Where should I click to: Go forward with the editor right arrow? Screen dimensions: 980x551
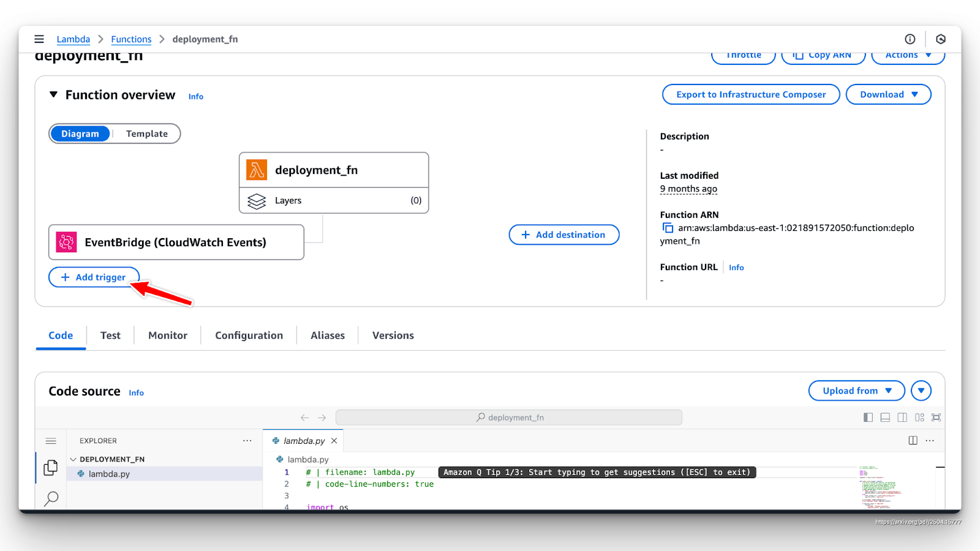pyautogui.click(x=322, y=418)
